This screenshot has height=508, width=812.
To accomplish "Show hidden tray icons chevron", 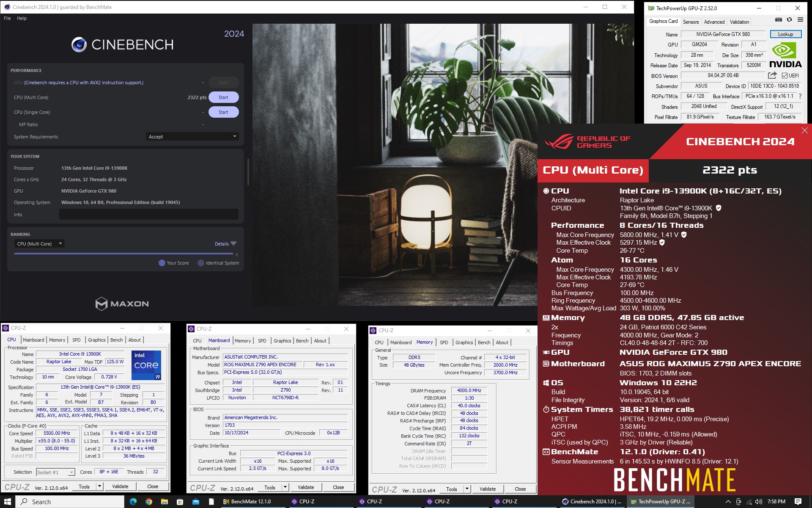I will [x=728, y=502].
